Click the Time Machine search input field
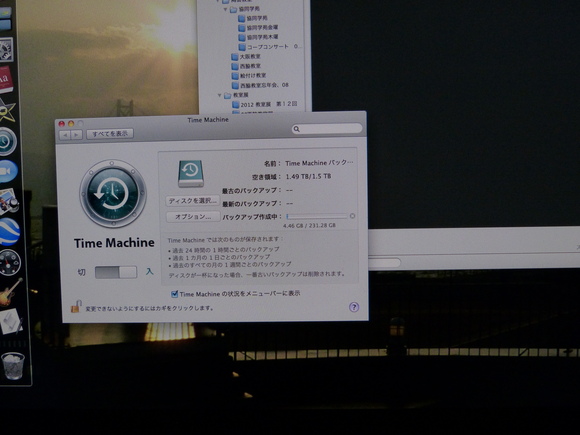This screenshot has height=435, width=580. [x=327, y=129]
